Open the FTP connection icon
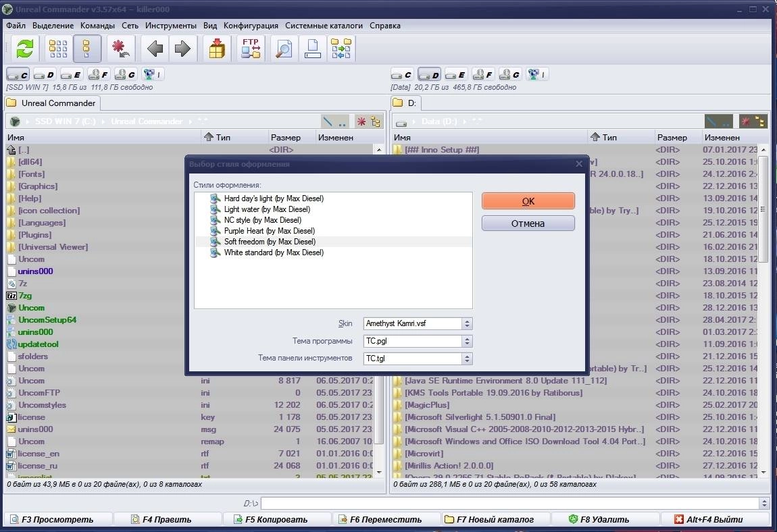The height and width of the screenshot is (532, 777). point(251,49)
